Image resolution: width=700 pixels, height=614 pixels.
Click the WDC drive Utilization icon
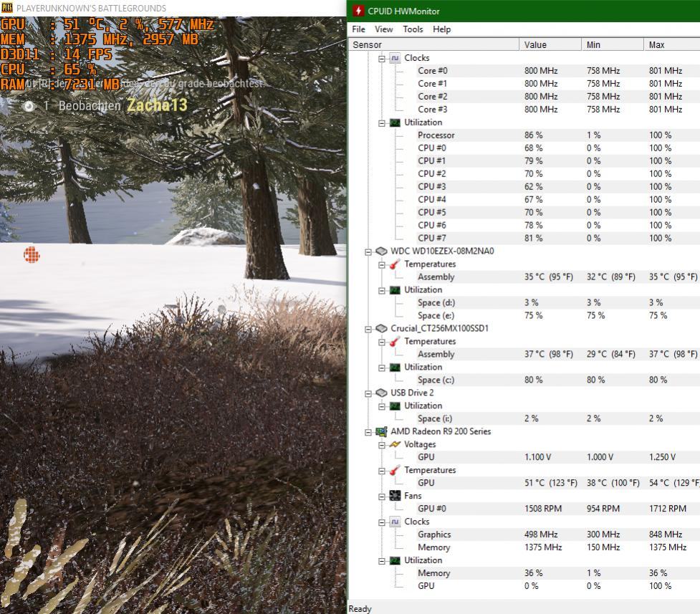click(x=395, y=290)
